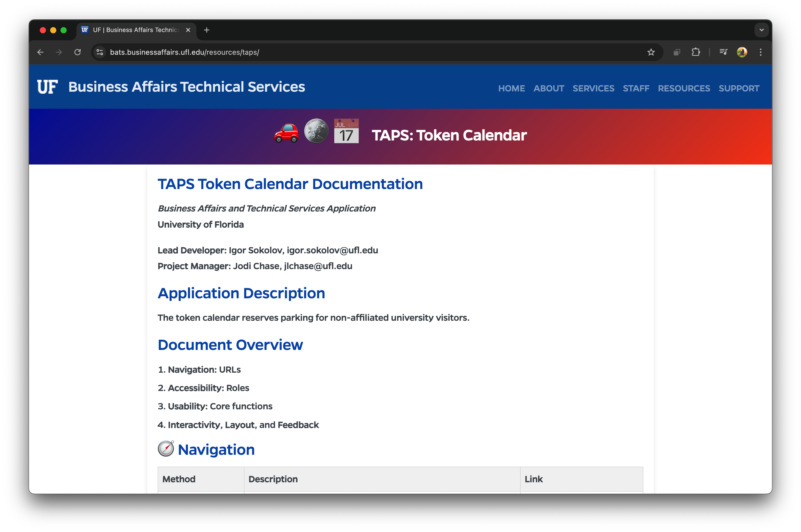
Task: Open the site information icon in address bar
Action: [x=99, y=52]
